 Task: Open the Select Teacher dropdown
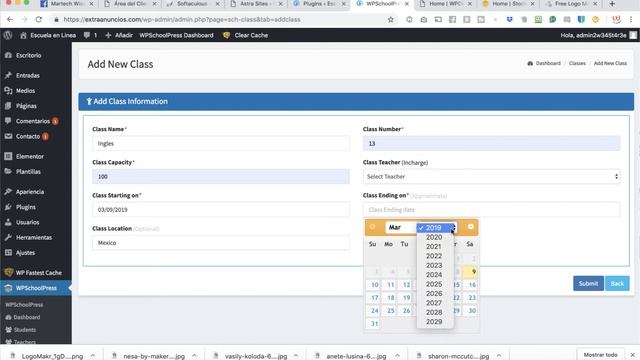491,176
